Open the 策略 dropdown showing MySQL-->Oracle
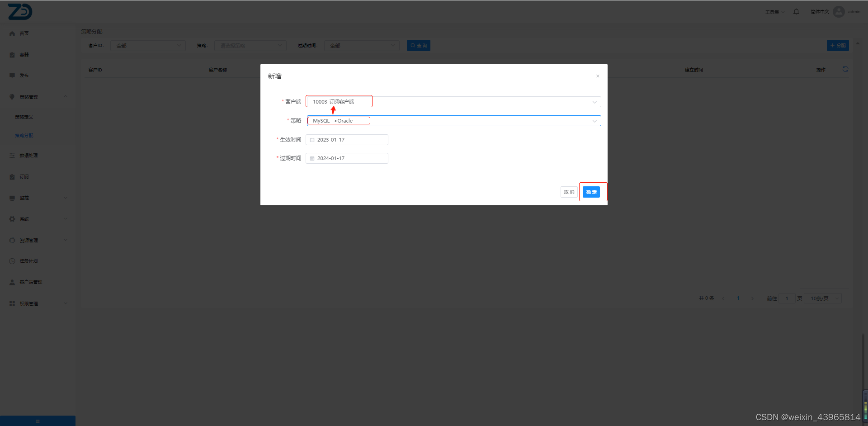 [x=453, y=121]
